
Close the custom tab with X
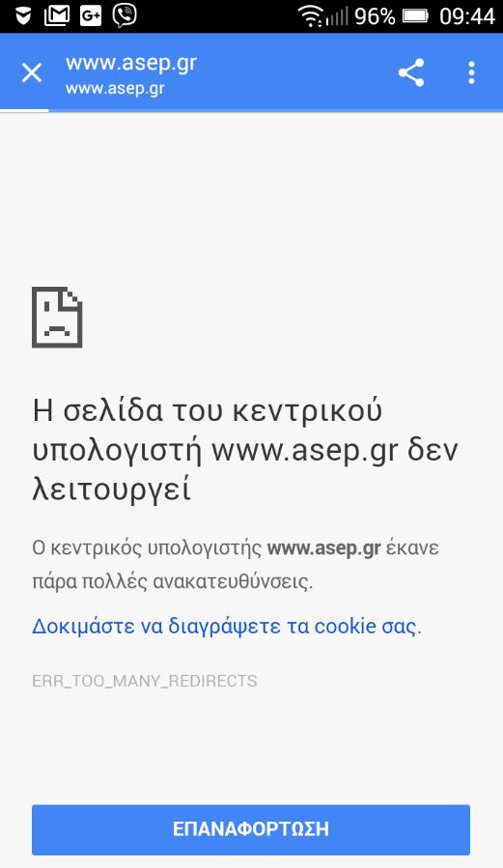click(x=32, y=72)
